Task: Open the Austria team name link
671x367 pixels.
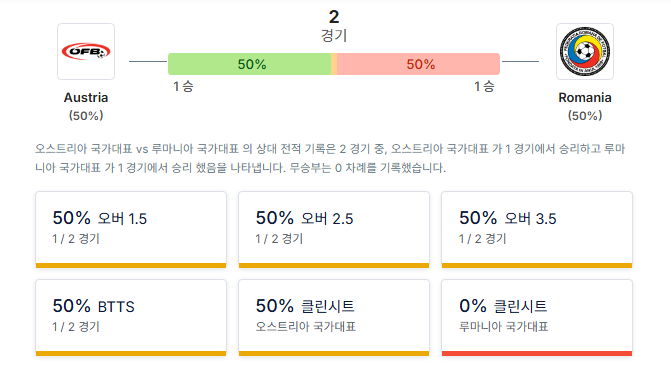Action: (86, 98)
